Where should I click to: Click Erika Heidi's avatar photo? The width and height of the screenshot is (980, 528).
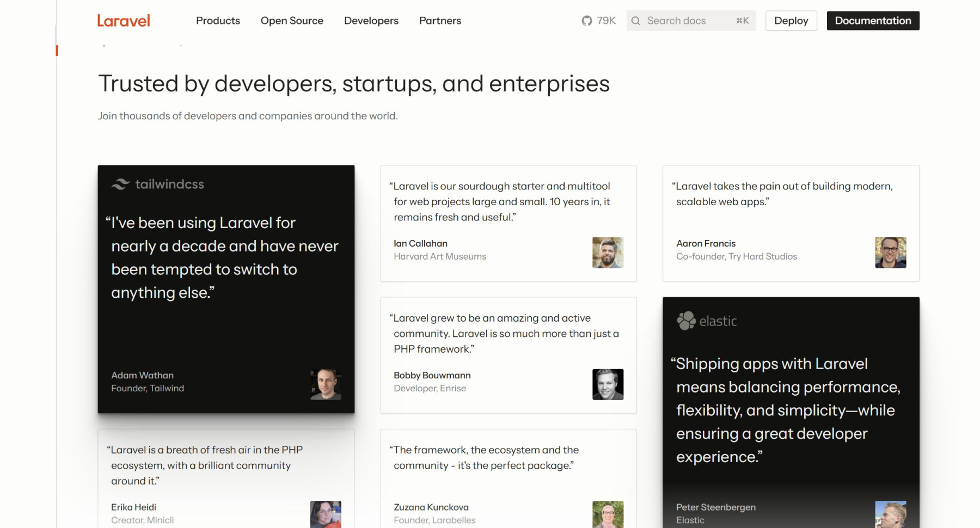click(x=326, y=514)
